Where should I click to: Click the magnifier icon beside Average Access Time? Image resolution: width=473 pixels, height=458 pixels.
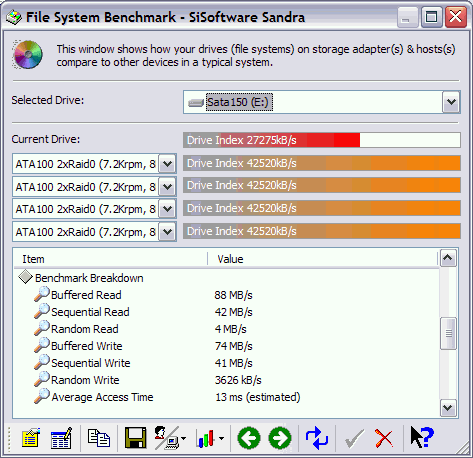pyautogui.click(x=42, y=396)
